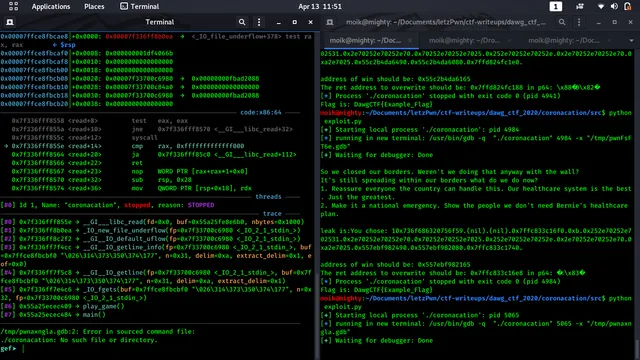Click 'Starting local process' line with pid 4984
640x360 pixels.
tap(420, 129)
